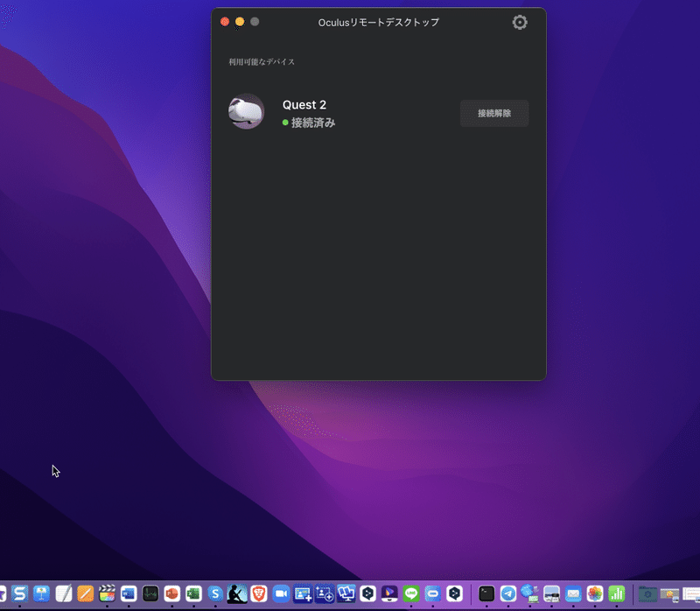Minimize the Oculus window with the yellow button

click(x=240, y=21)
